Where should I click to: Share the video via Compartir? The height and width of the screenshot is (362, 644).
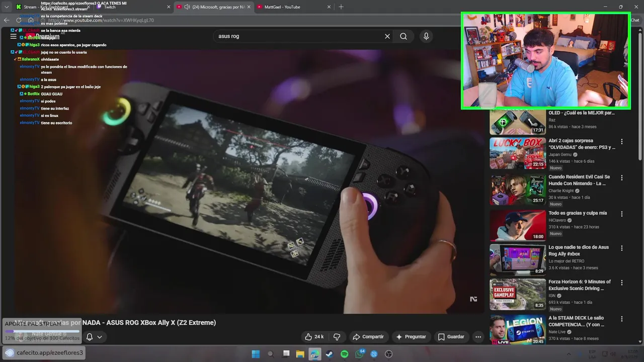click(x=368, y=337)
